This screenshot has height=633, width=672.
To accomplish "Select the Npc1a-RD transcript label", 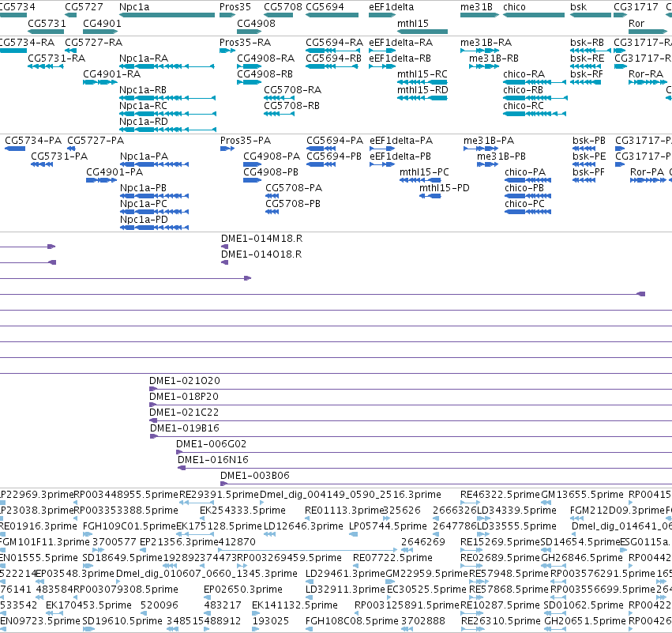I will point(143,122).
